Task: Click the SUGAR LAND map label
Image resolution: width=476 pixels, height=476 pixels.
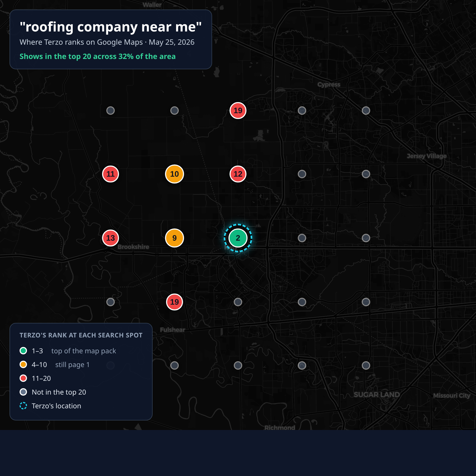Action: (377, 395)
